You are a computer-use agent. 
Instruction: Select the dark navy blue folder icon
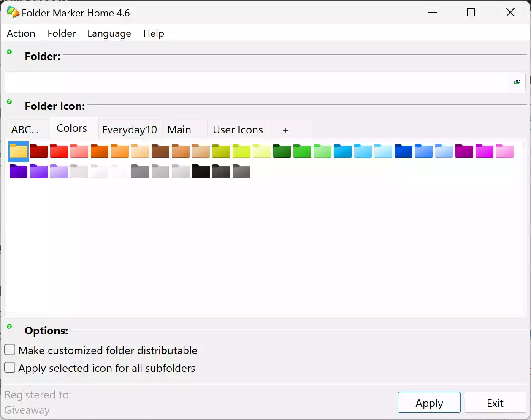(404, 152)
